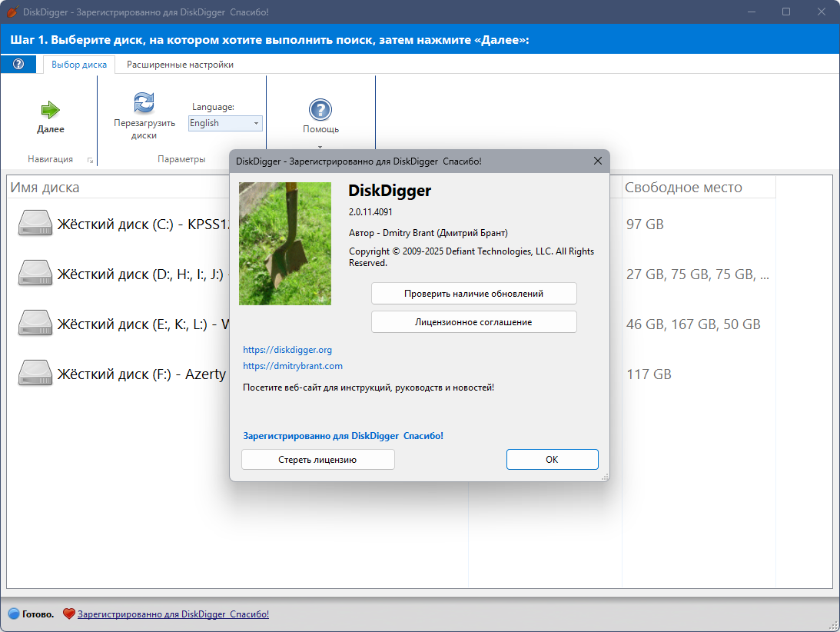Open the Помощь question mark icon
The width and height of the screenshot is (840, 632).
point(320,110)
